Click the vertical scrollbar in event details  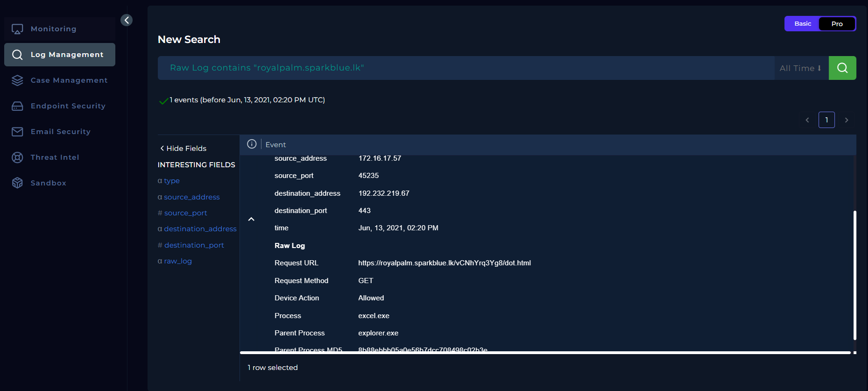pyautogui.click(x=854, y=275)
